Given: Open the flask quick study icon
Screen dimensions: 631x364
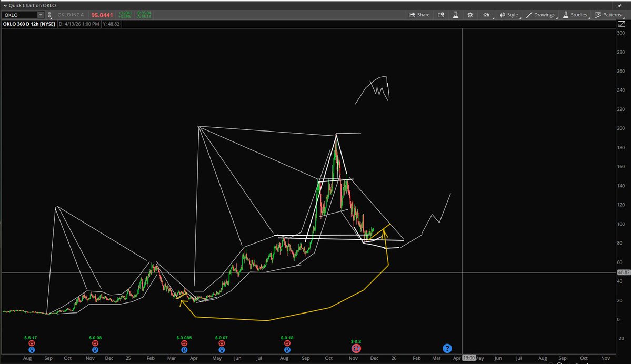Looking at the screenshot, I should pos(456,15).
